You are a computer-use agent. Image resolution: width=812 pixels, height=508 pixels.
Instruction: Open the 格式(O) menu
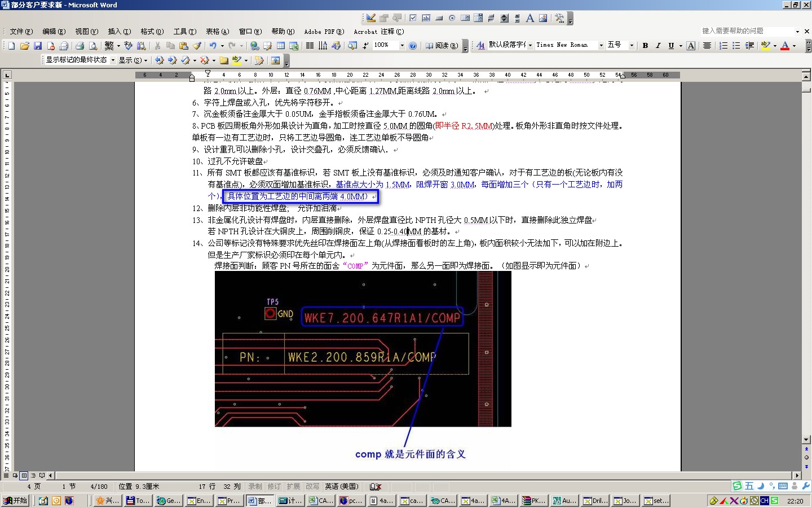152,32
